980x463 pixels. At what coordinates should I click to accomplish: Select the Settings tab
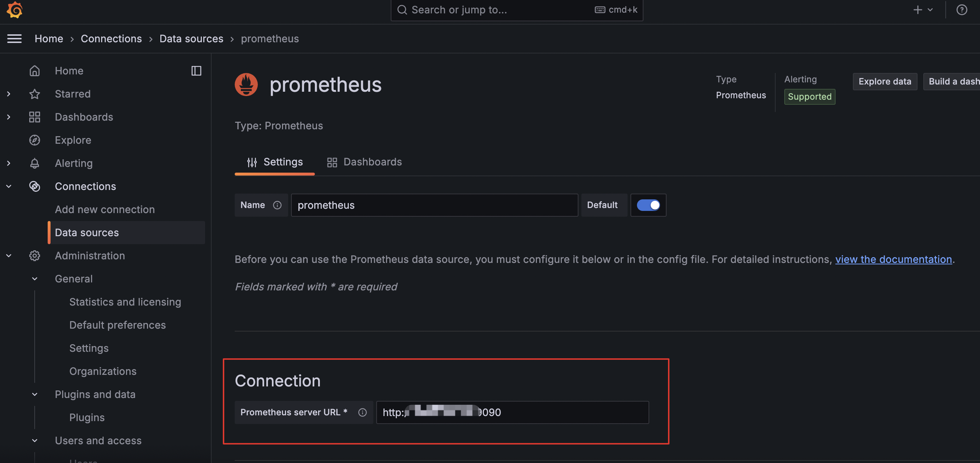(x=274, y=162)
